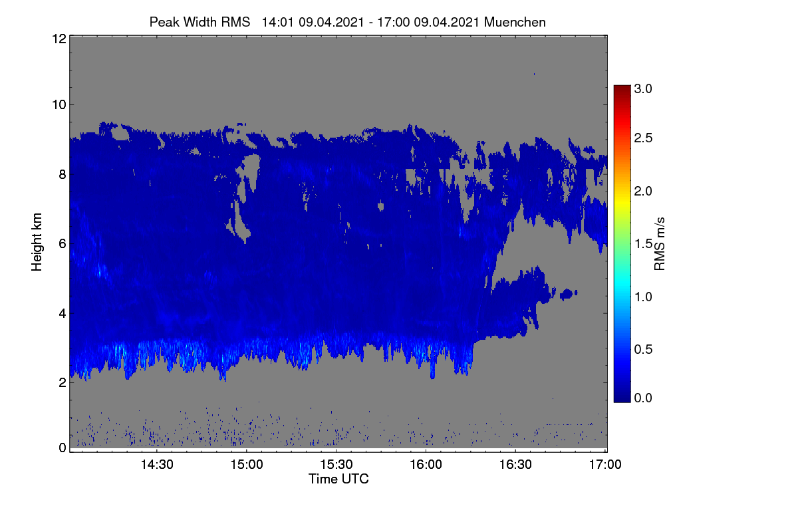Click the 'RMS m/s' colorbar label
This screenshot has width=798, height=532.
[x=660, y=243]
